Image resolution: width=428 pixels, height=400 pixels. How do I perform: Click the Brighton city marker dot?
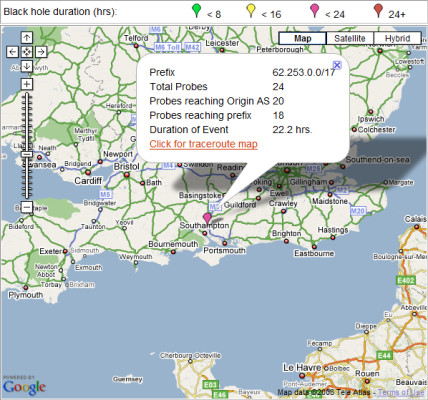coord(286,241)
